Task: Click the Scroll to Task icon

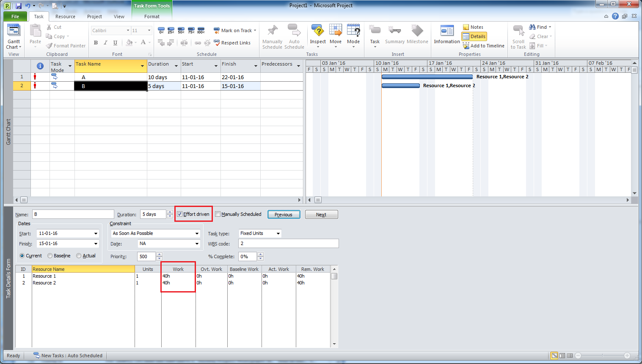Action: click(518, 31)
